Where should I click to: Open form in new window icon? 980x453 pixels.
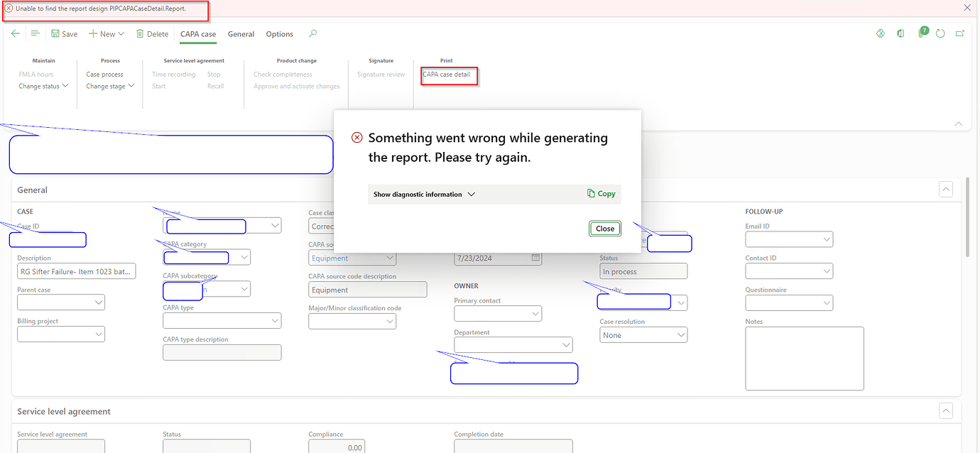pyautogui.click(x=960, y=33)
